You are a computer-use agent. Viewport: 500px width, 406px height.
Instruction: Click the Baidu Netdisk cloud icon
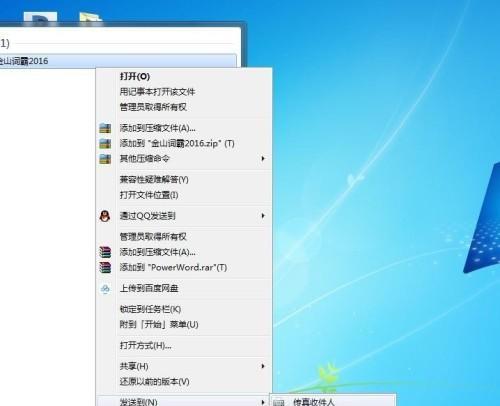(105, 289)
